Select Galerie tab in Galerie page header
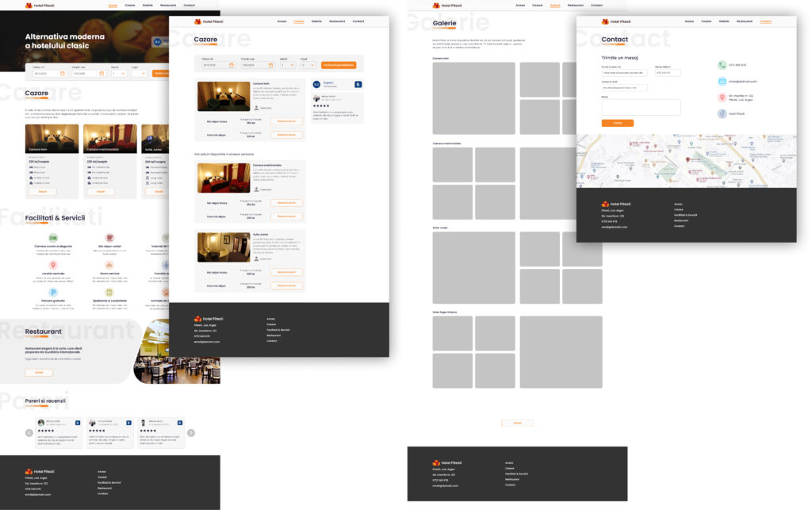This screenshot has width=812, height=510. [555, 5]
